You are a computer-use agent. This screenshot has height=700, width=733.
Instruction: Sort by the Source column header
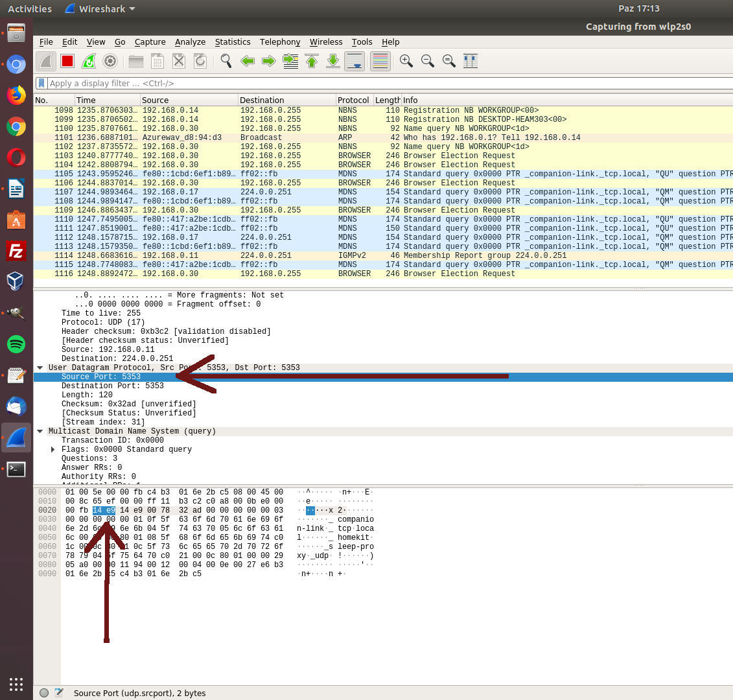coord(189,100)
